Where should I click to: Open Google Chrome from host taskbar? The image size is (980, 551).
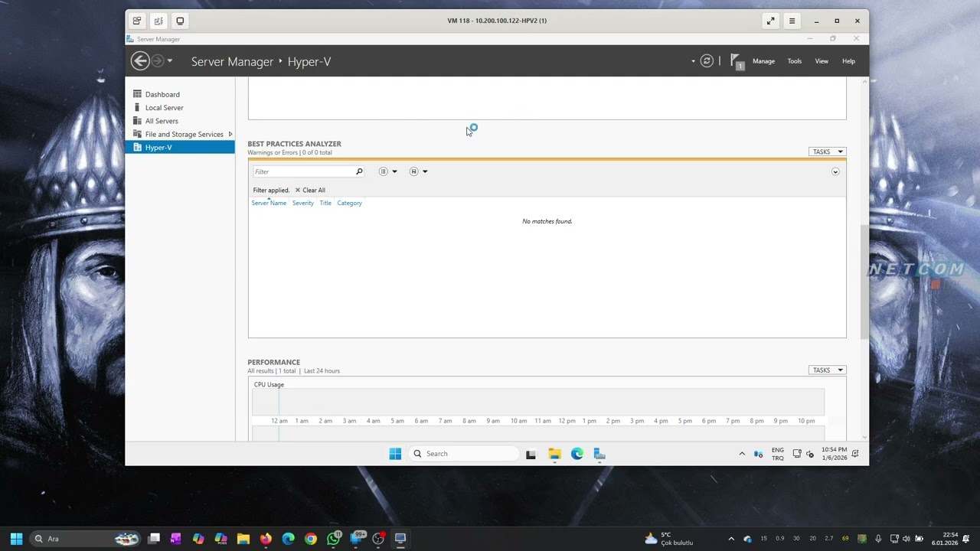click(x=310, y=539)
